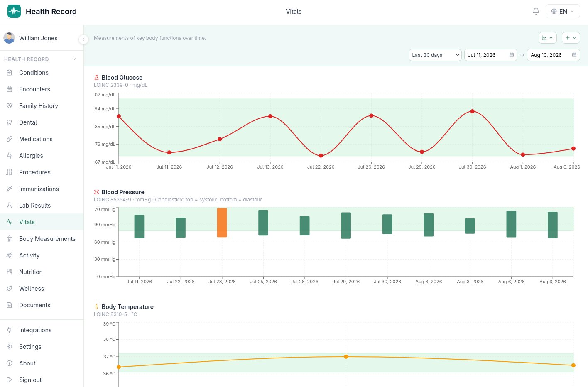588x387 pixels.
Task: Open Nutrition link
Action: (42, 272)
